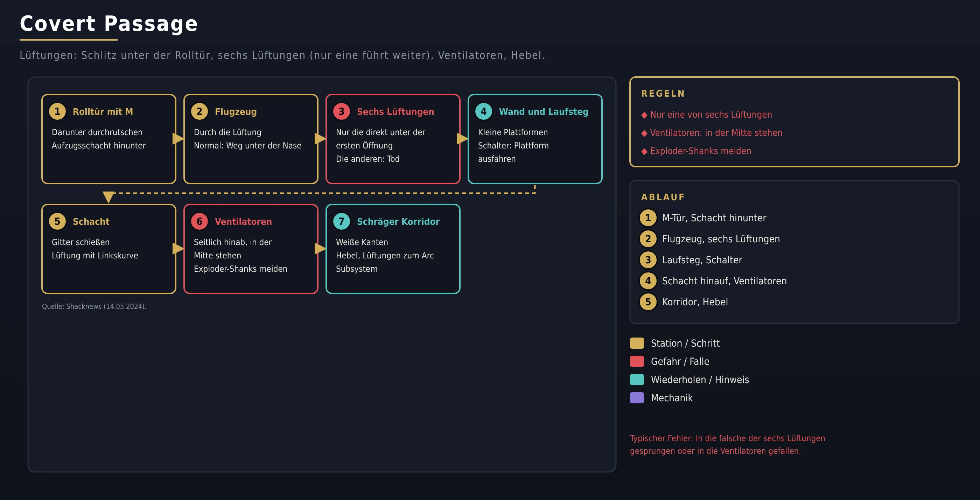The image size is (980, 500).
Task: Select the Schacht card title
Action: [x=91, y=221]
